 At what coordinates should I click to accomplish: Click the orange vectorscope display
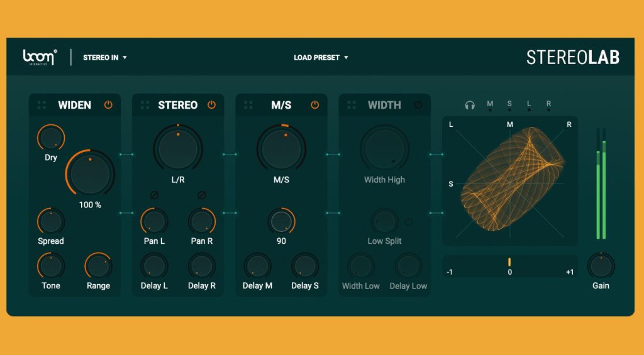pyautogui.click(x=510, y=180)
